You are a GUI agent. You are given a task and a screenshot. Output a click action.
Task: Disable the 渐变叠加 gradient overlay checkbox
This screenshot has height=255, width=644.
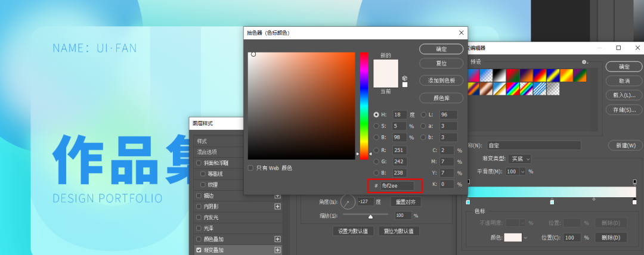(199, 250)
